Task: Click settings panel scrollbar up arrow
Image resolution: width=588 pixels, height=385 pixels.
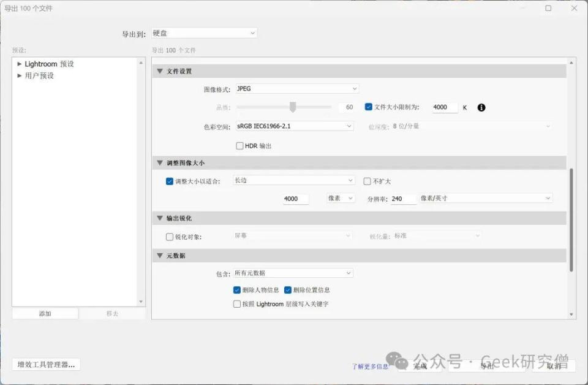Action: pyautogui.click(x=571, y=63)
